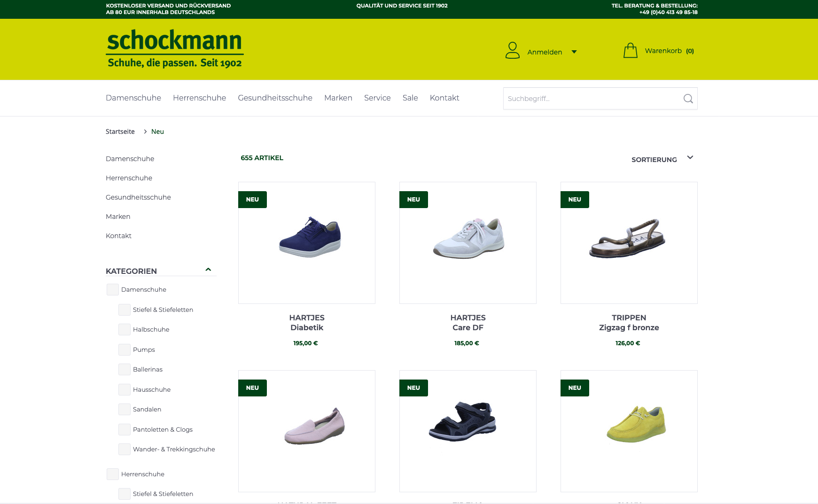Toggle the Halbschuhe checkbox

click(x=125, y=330)
